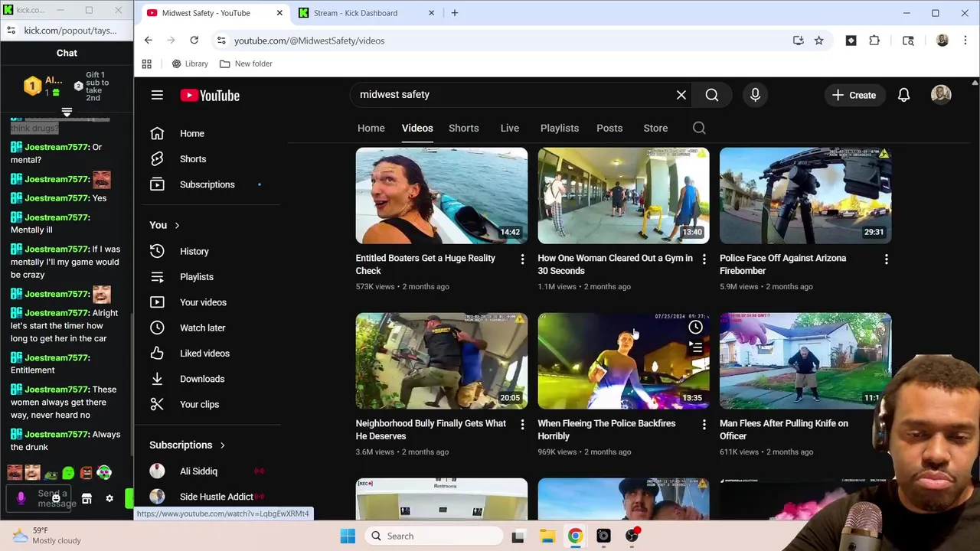Switch to the channel Store tab
Screen dimensions: 980x551
(x=655, y=128)
